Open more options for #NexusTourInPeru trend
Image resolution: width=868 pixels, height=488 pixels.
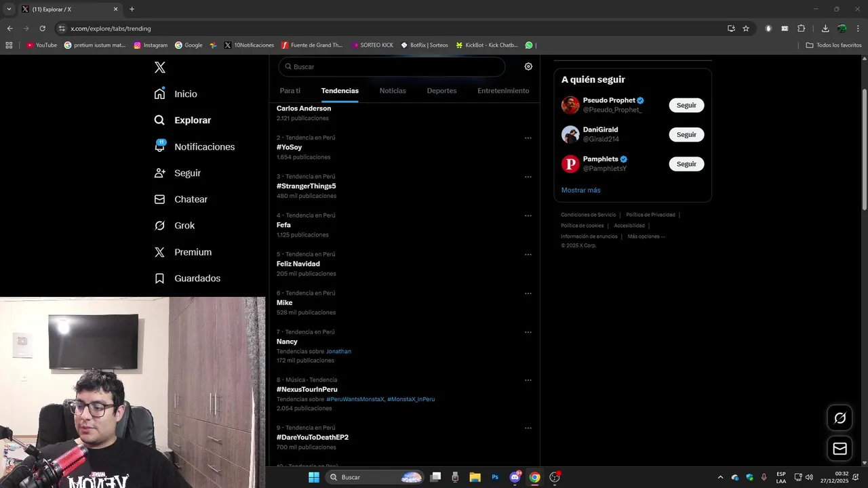click(528, 380)
